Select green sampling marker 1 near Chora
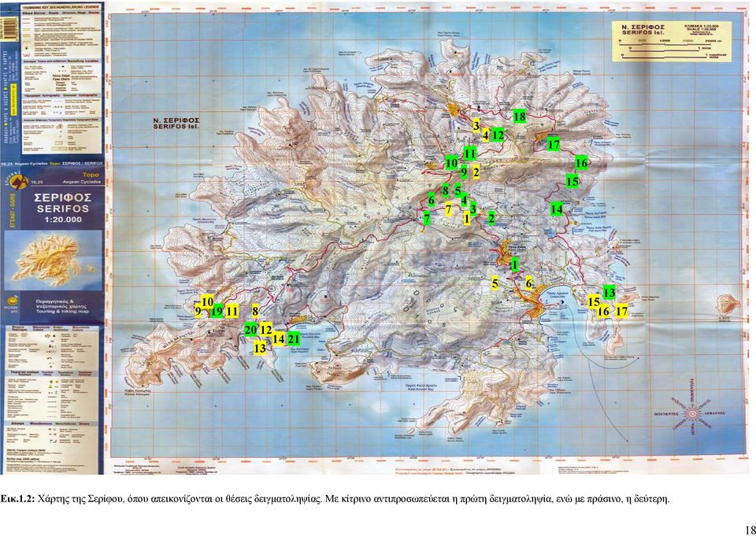756x536 pixels. click(514, 264)
